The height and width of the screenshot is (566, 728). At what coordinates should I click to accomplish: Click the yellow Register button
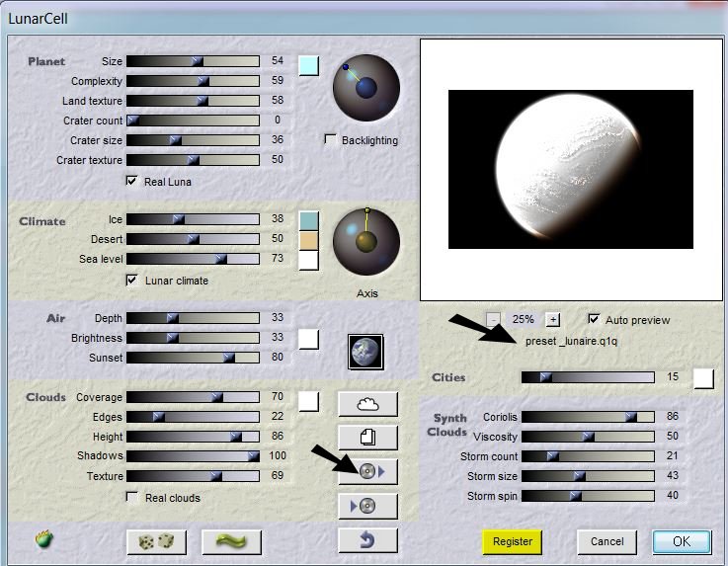[x=512, y=542]
